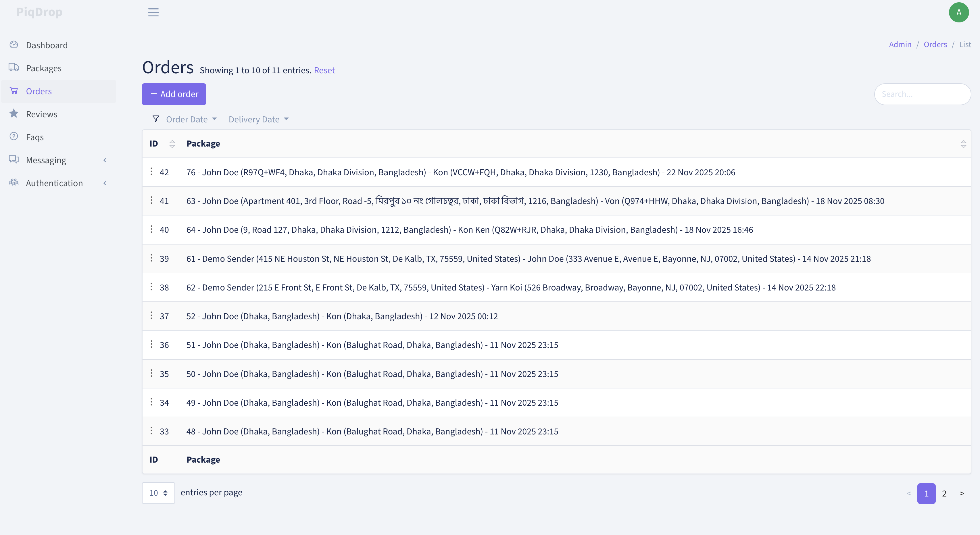
Task: Expand the Messaging submenu chevron
Action: [105, 160]
